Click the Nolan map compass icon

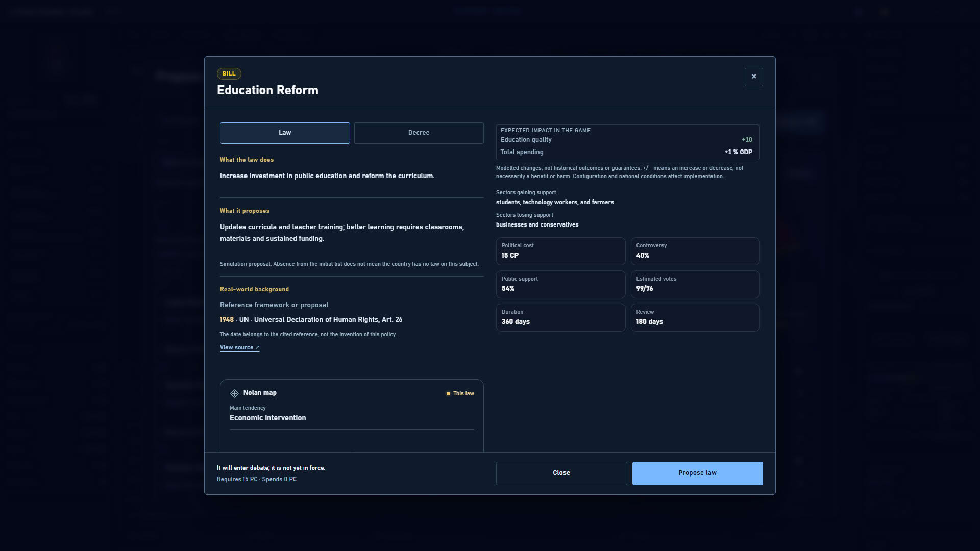(x=234, y=393)
